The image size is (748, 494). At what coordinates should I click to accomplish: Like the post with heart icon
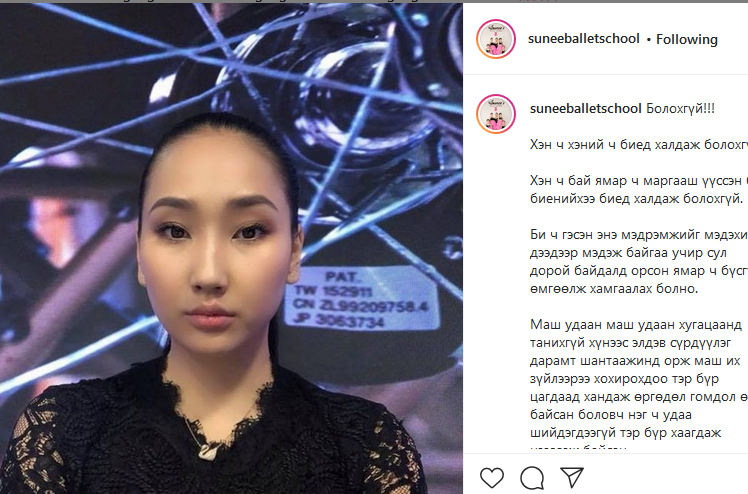click(492, 477)
